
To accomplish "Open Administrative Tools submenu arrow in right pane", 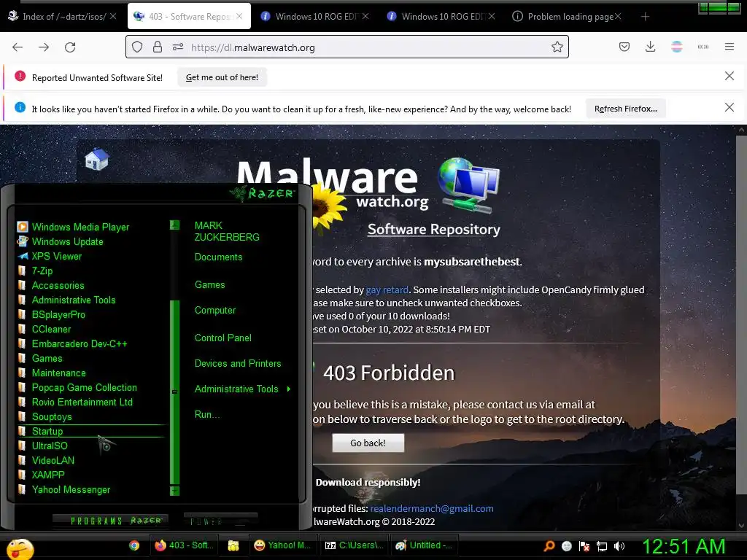I will point(289,389).
